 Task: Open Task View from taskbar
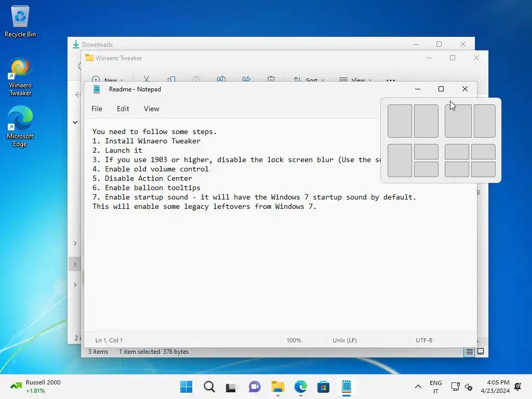pyautogui.click(x=232, y=387)
